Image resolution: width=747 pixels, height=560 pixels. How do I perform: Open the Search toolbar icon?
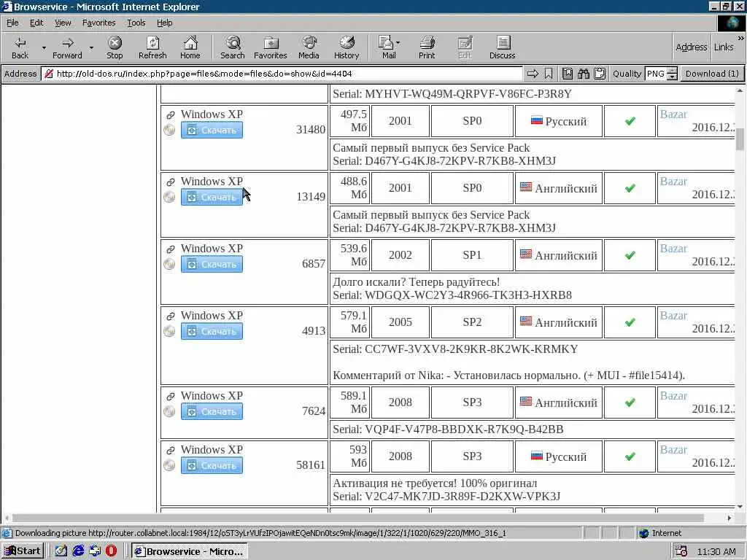[233, 47]
